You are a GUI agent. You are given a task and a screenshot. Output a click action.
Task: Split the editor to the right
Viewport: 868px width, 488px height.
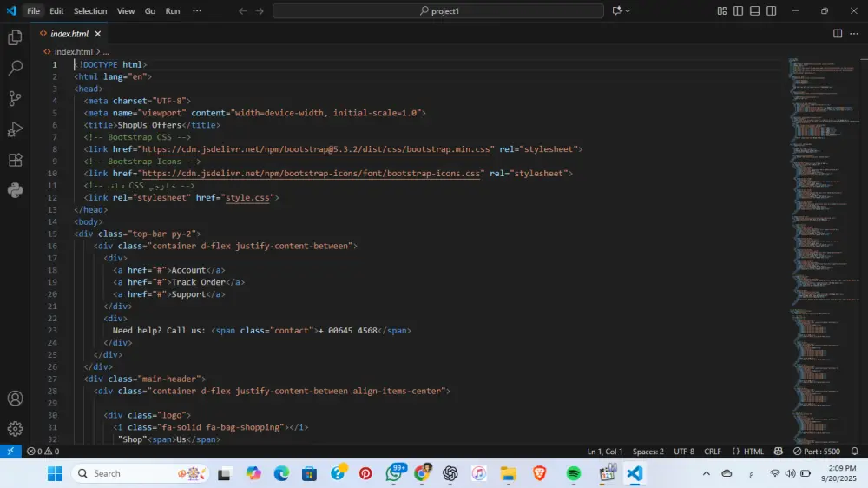[x=838, y=34]
